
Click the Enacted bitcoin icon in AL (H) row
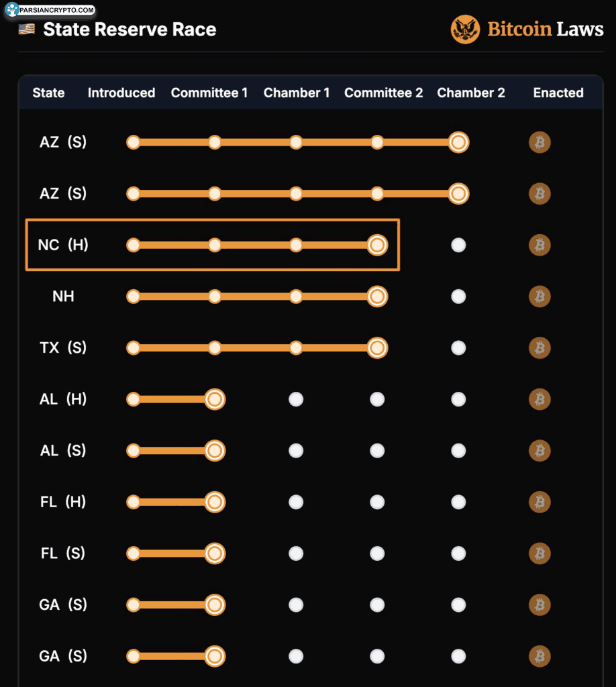point(540,399)
